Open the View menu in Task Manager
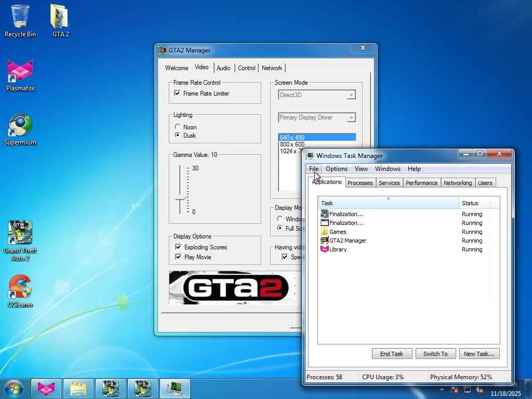This screenshot has height=399, width=532. coord(361,169)
